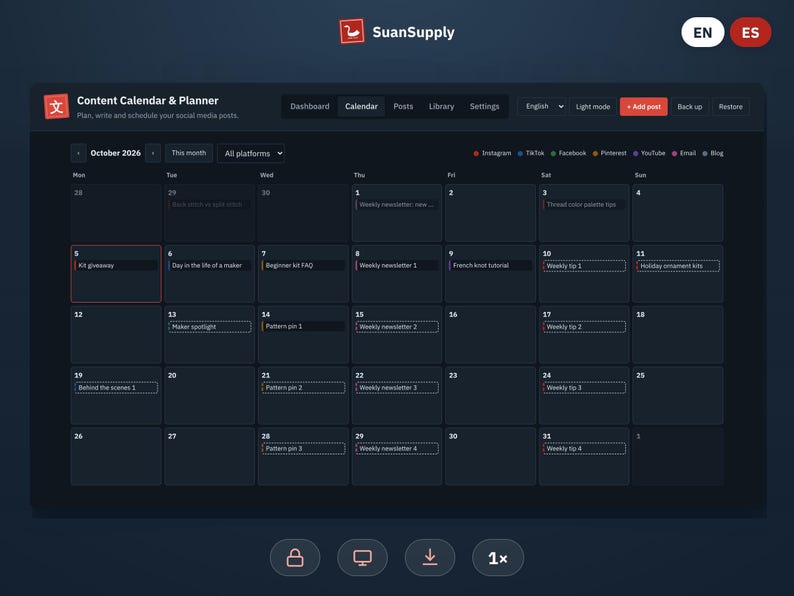Open the Weekly newsletter 2 post
The width and height of the screenshot is (794, 596).
(x=397, y=327)
